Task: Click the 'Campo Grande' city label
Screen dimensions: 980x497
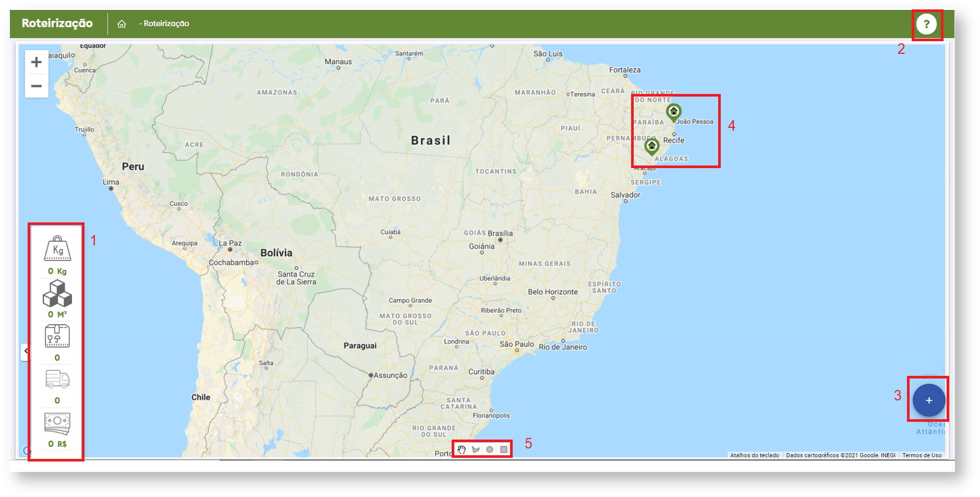Action: pos(410,301)
